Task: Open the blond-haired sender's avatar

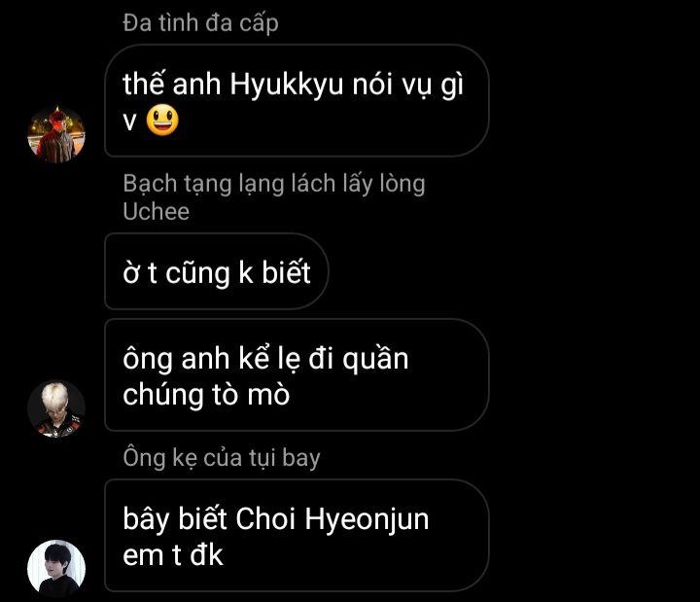Action: [x=56, y=408]
